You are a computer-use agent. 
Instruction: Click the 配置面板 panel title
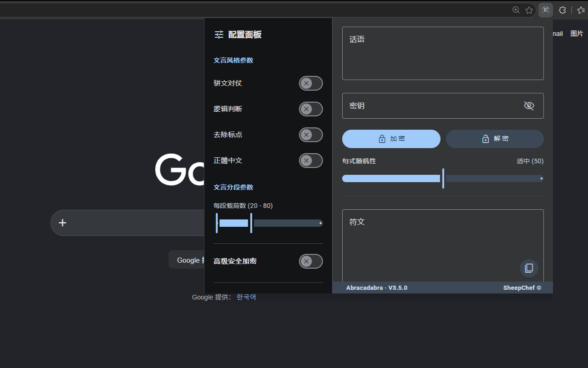(245, 34)
